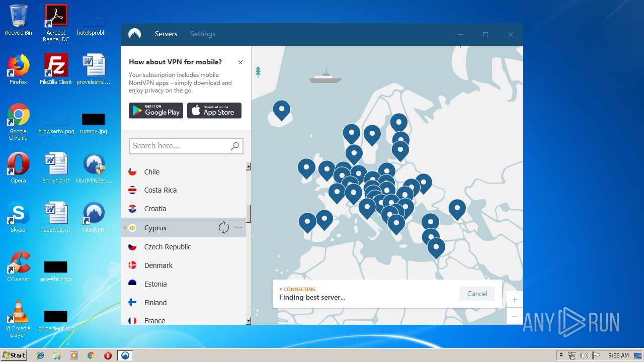Zoom in on the map

pos(514,300)
